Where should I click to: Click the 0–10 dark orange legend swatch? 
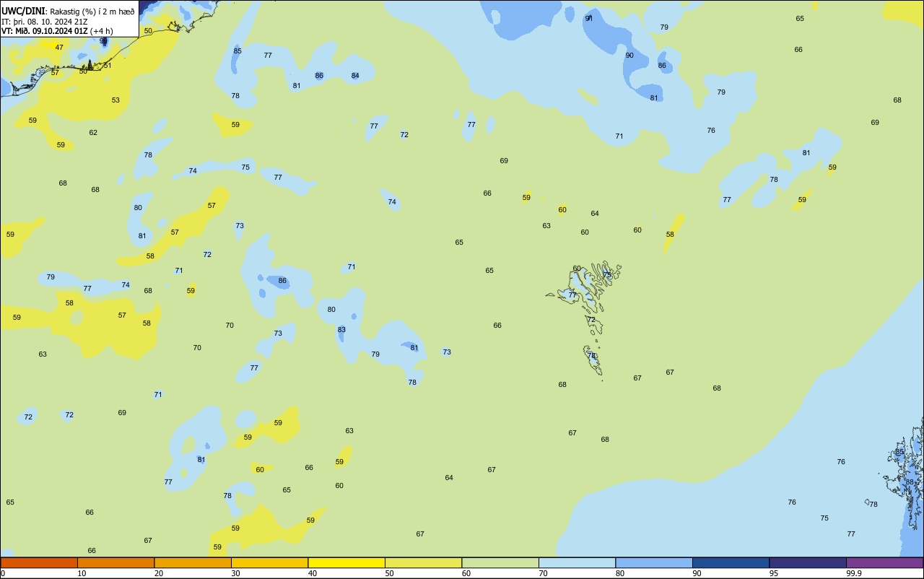tap(39, 562)
